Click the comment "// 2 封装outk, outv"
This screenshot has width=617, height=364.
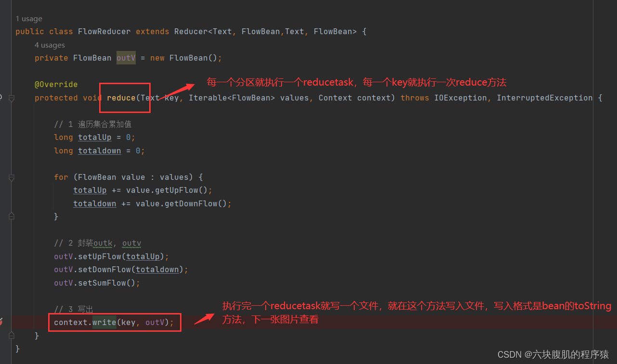point(98,243)
